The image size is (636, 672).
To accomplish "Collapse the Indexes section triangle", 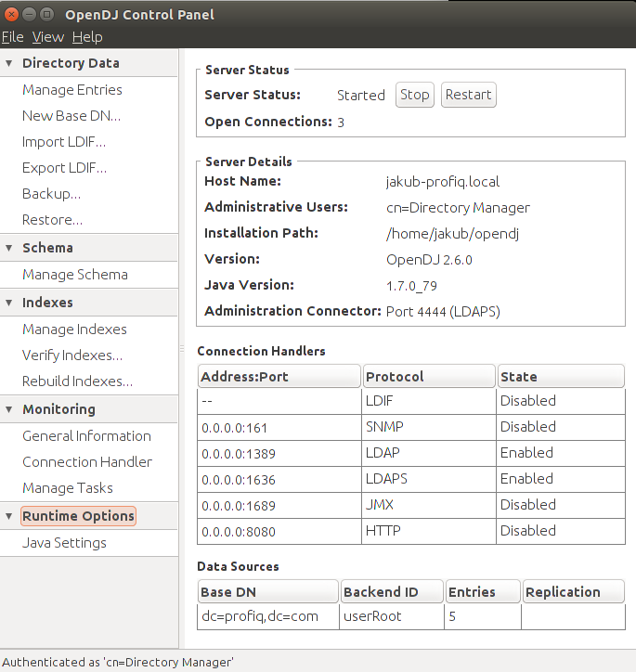I will (x=9, y=303).
